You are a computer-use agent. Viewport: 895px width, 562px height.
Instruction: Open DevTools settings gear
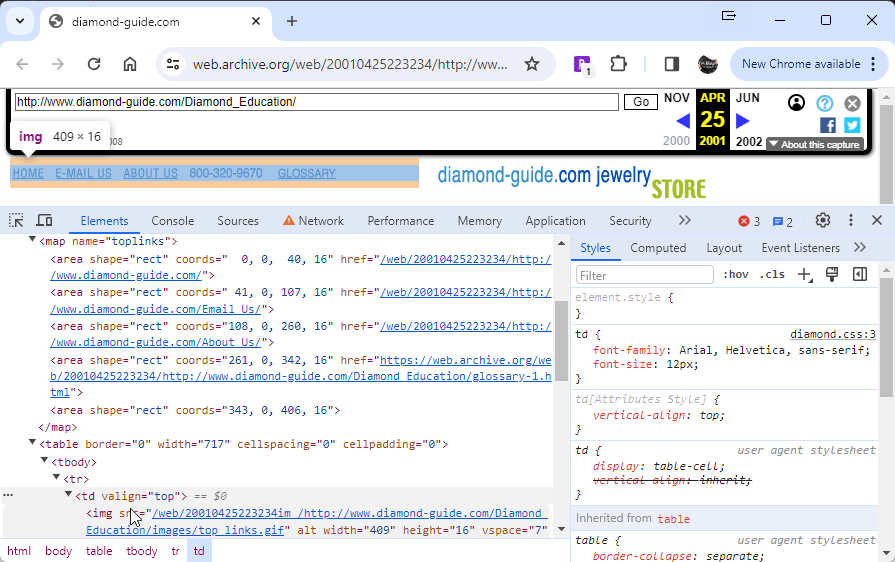(x=823, y=221)
